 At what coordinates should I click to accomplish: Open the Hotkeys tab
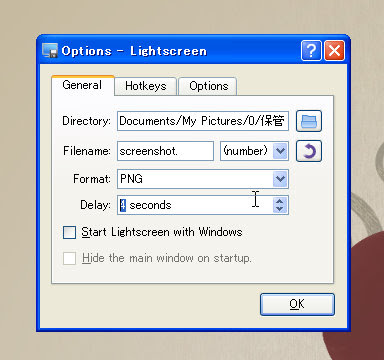146,86
